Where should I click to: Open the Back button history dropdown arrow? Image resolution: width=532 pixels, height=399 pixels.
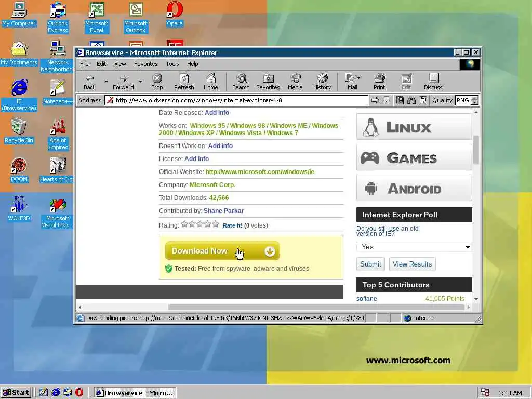(107, 82)
